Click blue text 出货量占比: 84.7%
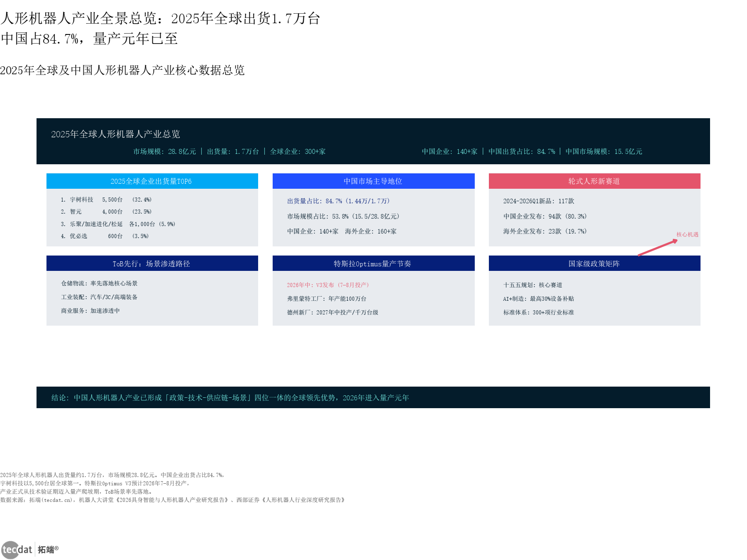This screenshot has width=747, height=560. [339, 201]
